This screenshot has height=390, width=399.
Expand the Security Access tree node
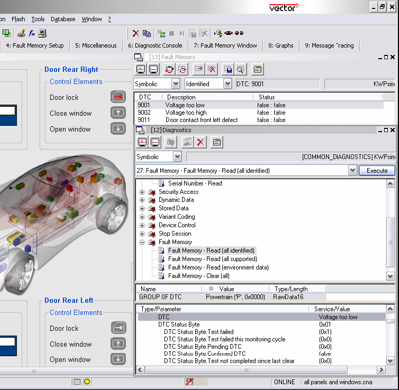pos(142,192)
